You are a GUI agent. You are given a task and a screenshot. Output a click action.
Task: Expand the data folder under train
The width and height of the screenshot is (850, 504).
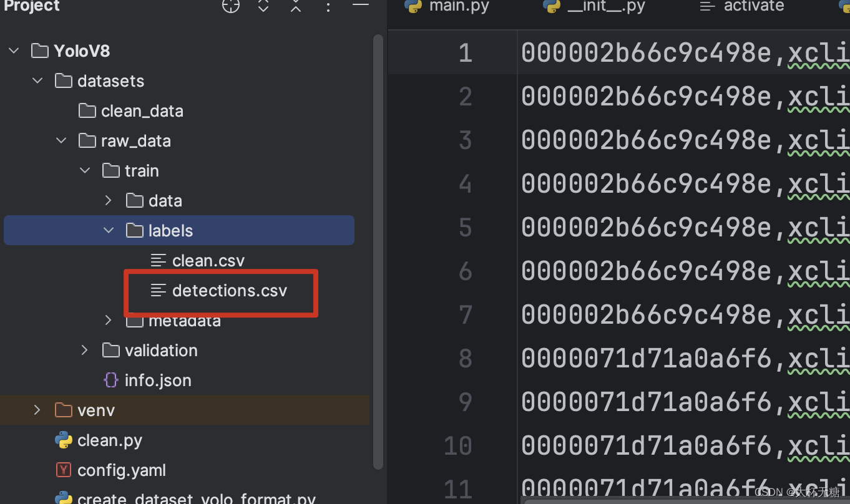(109, 201)
